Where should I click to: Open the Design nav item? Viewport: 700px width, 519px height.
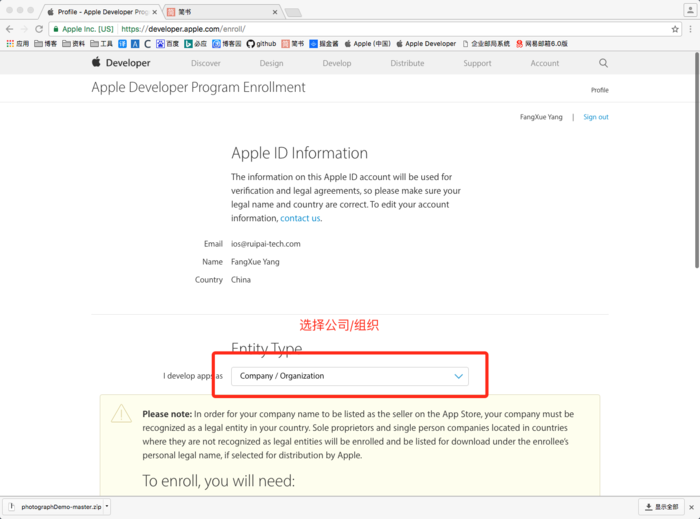271,63
